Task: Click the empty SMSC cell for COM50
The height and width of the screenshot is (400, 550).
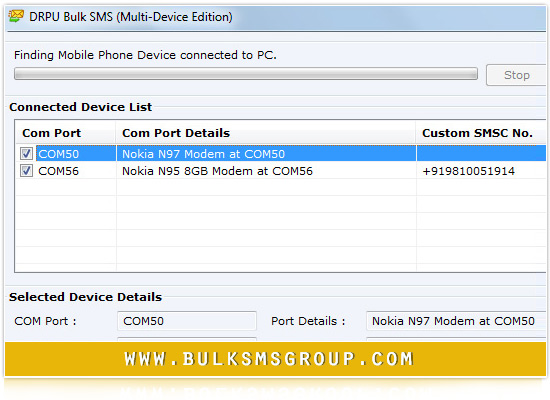Action: point(481,153)
